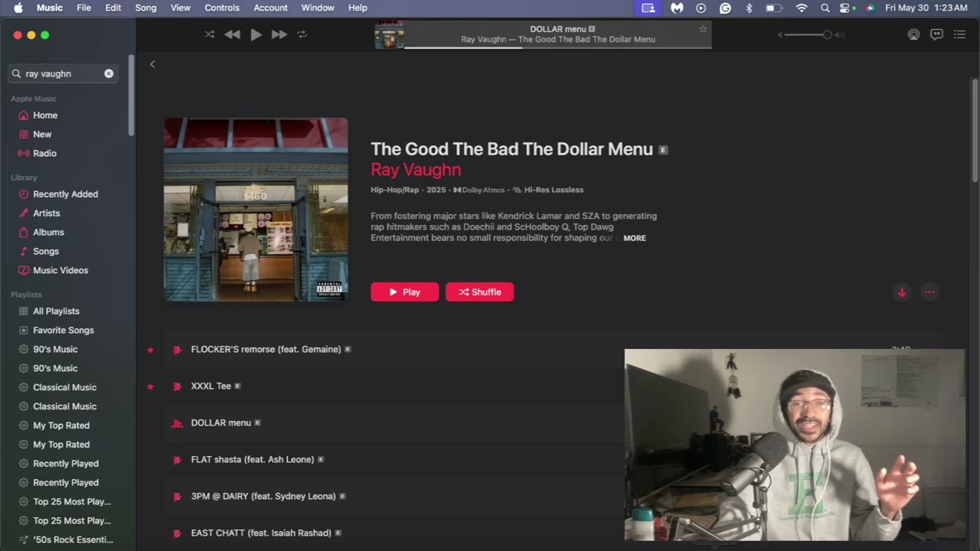Open the Controls menu
This screenshot has width=980, height=551.
coord(222,8)
